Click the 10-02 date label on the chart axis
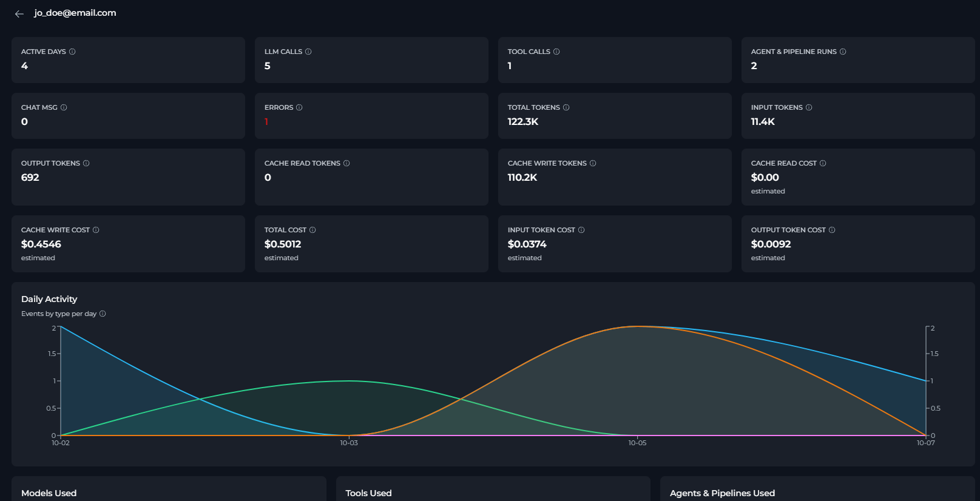 click(x=61, y=443)
